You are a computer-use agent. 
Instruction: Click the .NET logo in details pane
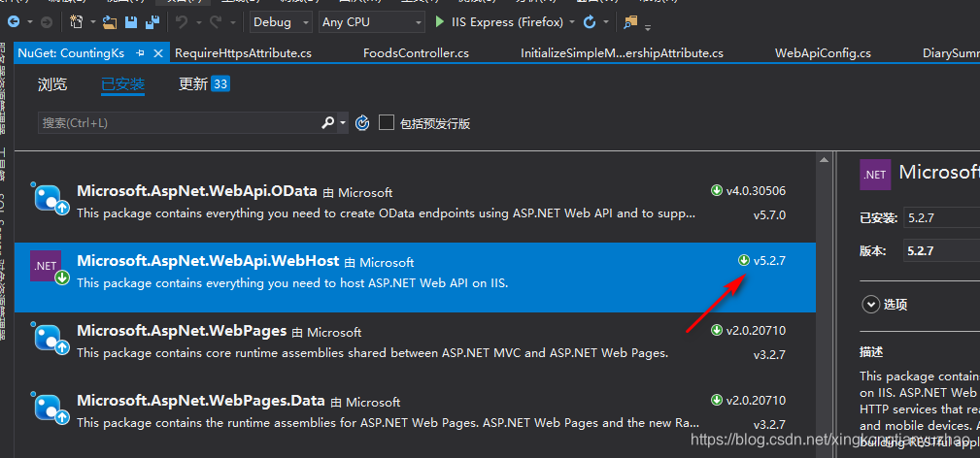tap(875, 175)
